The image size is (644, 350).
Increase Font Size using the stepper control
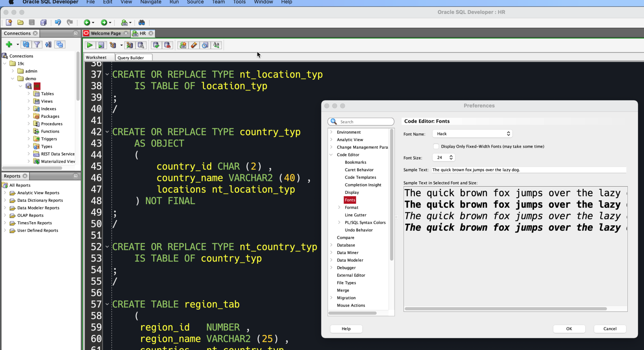pyautogui.click(x=451, y=156)
